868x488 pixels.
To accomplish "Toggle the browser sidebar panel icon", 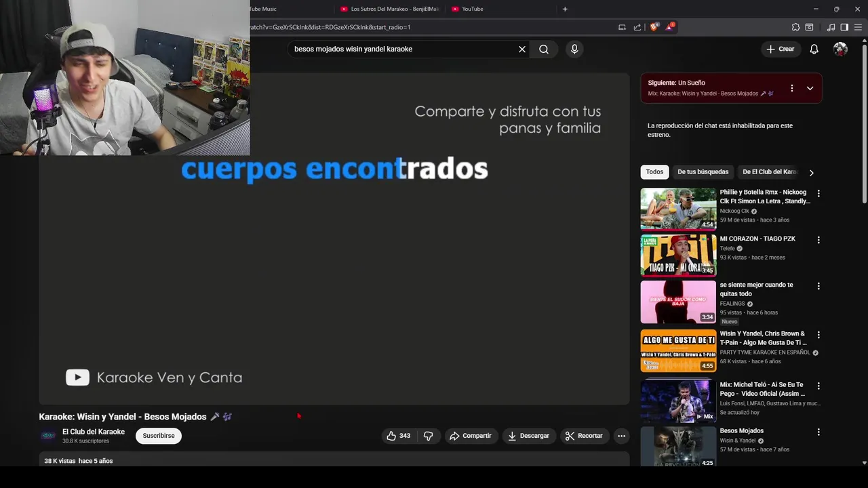I will (x=844, y=27).
